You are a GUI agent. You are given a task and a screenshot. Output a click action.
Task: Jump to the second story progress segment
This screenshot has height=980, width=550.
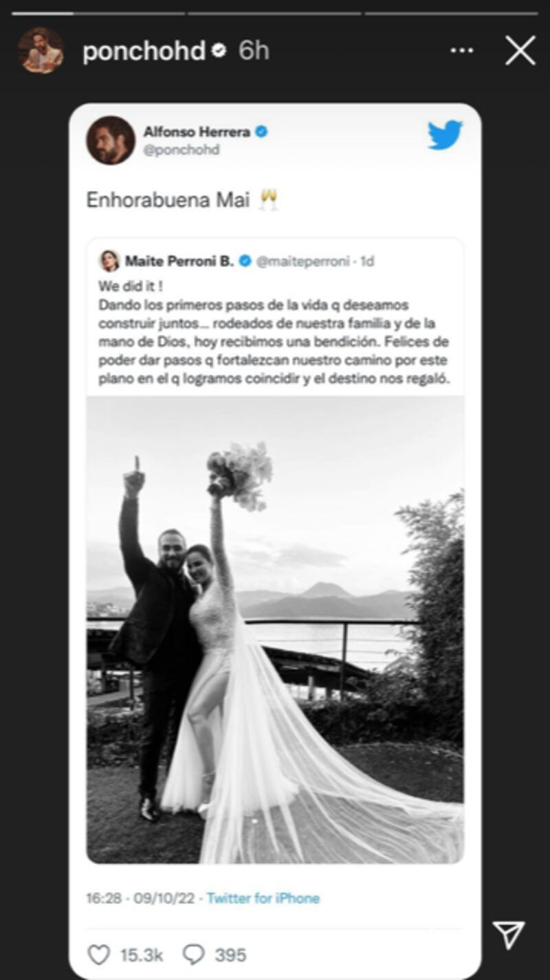click(x=274, y=13)
